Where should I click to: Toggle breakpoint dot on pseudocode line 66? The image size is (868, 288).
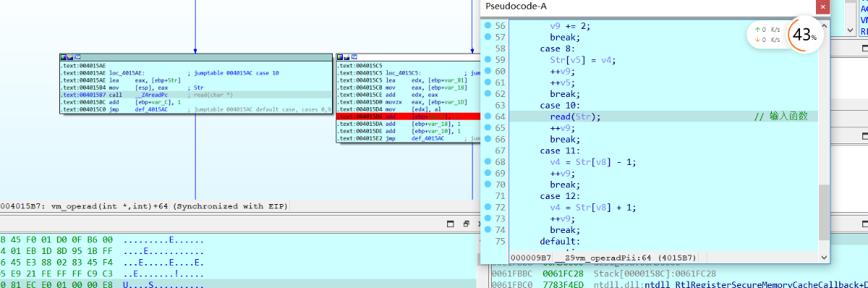(488, 139)
